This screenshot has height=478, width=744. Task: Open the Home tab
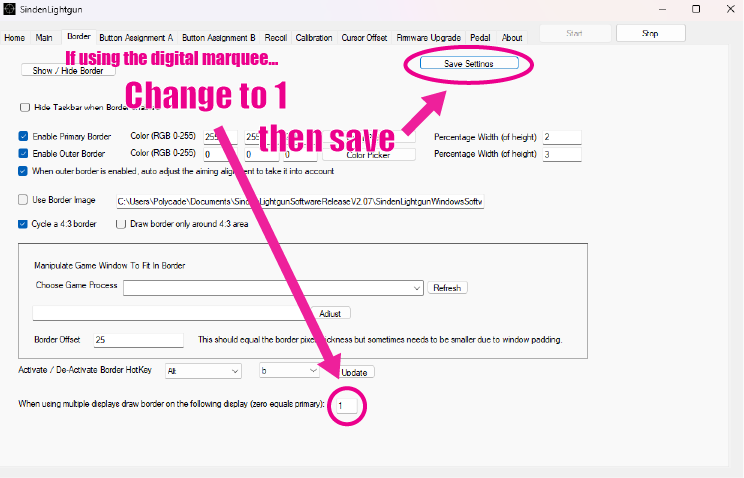[x=15, y=37]
